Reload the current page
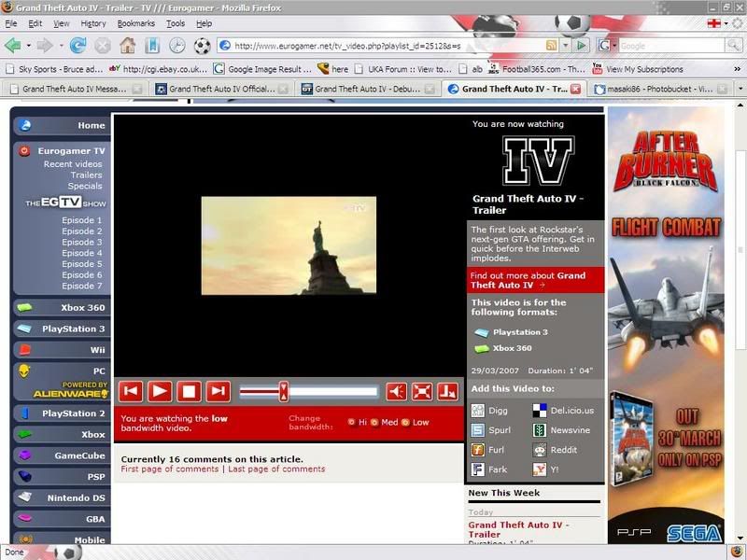This screenshot has width=747, height=560. (x=78, y=46)
